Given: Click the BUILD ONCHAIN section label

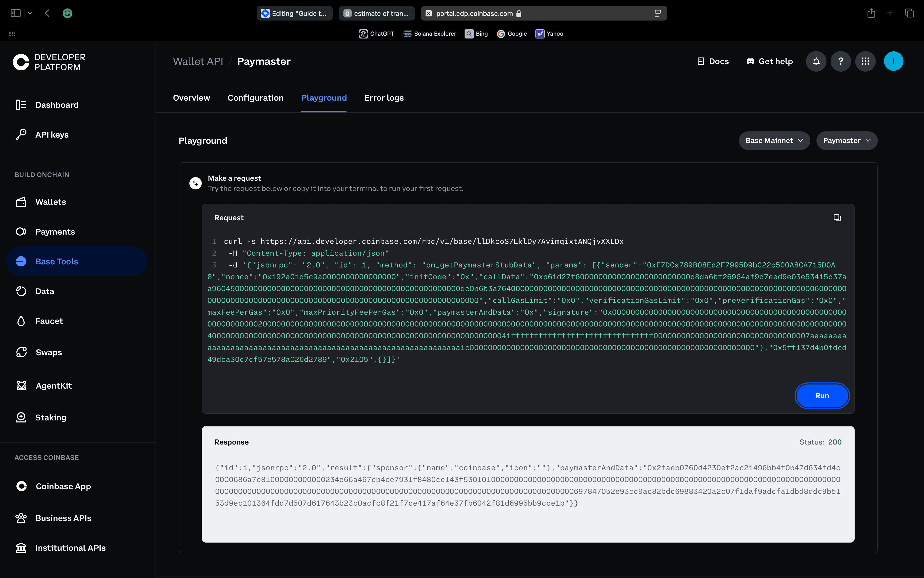Looking at the screenshot, I should pyautogui.click(x=42, y=175).
